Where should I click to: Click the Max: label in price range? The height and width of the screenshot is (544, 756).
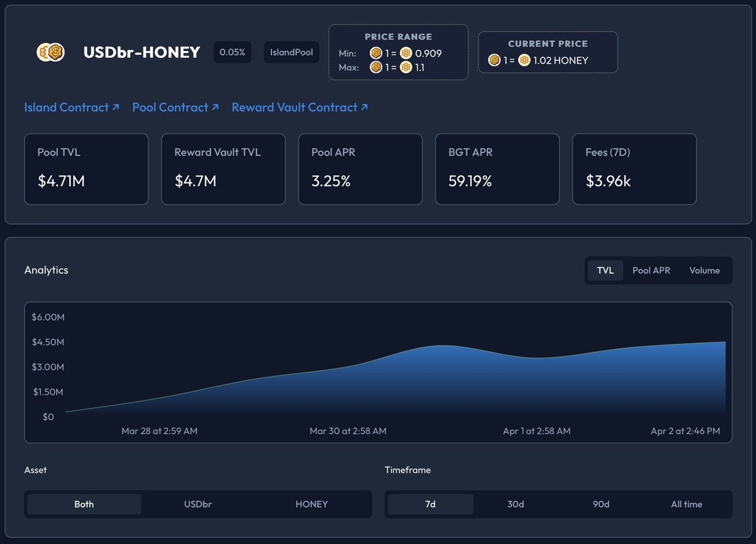pos(348,67)
